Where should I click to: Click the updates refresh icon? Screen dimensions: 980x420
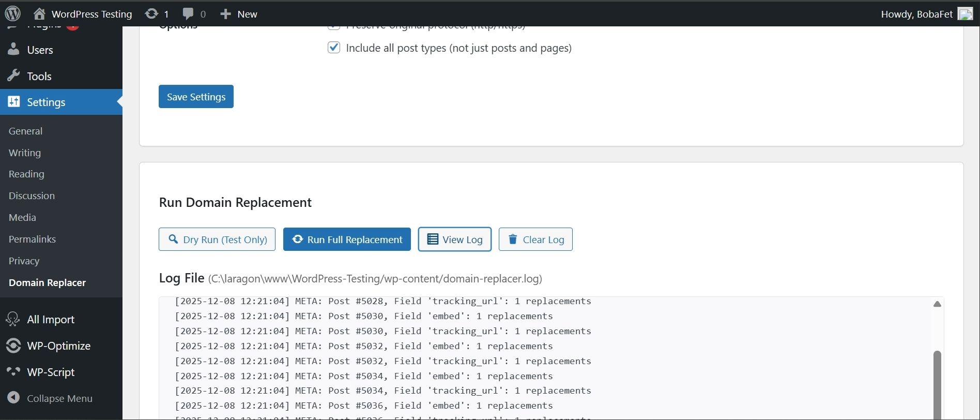pyautogui.click(x=151, y=14)
